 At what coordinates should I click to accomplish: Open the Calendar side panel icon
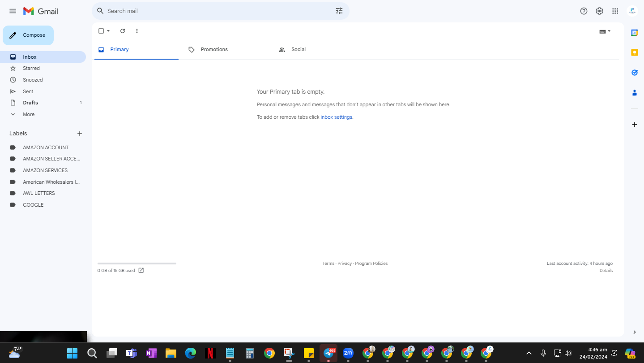tap(634, 33)
